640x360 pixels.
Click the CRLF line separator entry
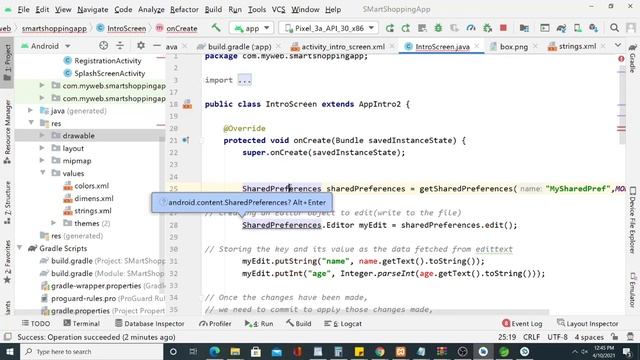tap(531, 337)
